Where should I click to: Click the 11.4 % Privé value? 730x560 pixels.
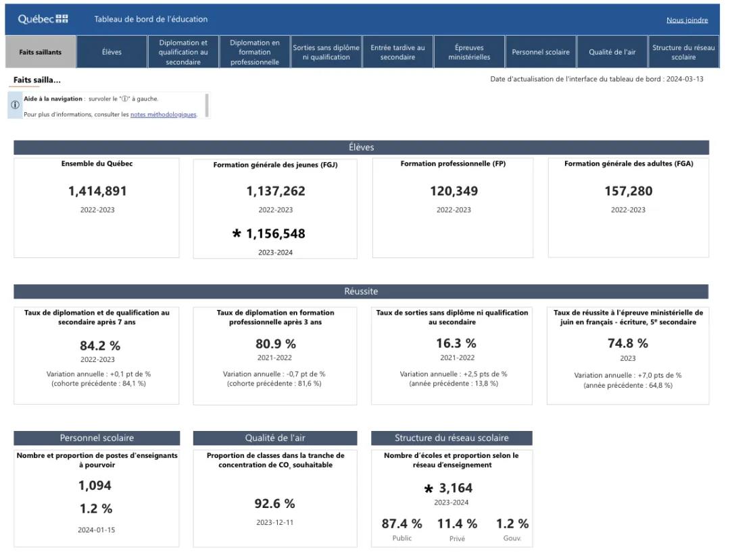pyautogui.click(x=457, y=524)
